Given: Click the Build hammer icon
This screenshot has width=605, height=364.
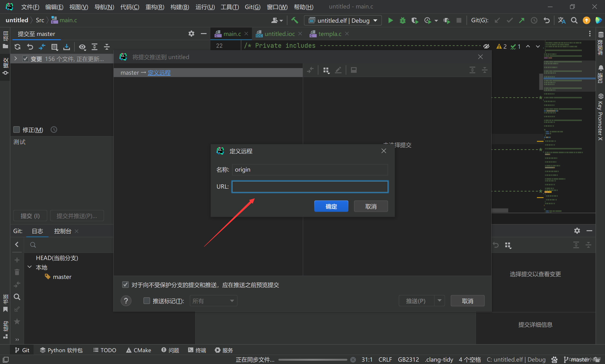Looking at the screenshot, I should point(294,20).
